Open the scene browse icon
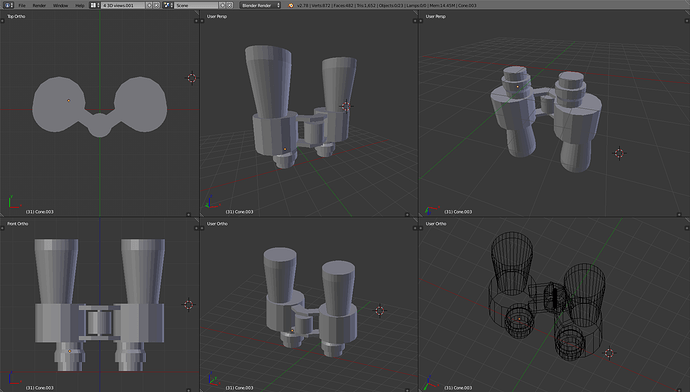 point(168,5)
